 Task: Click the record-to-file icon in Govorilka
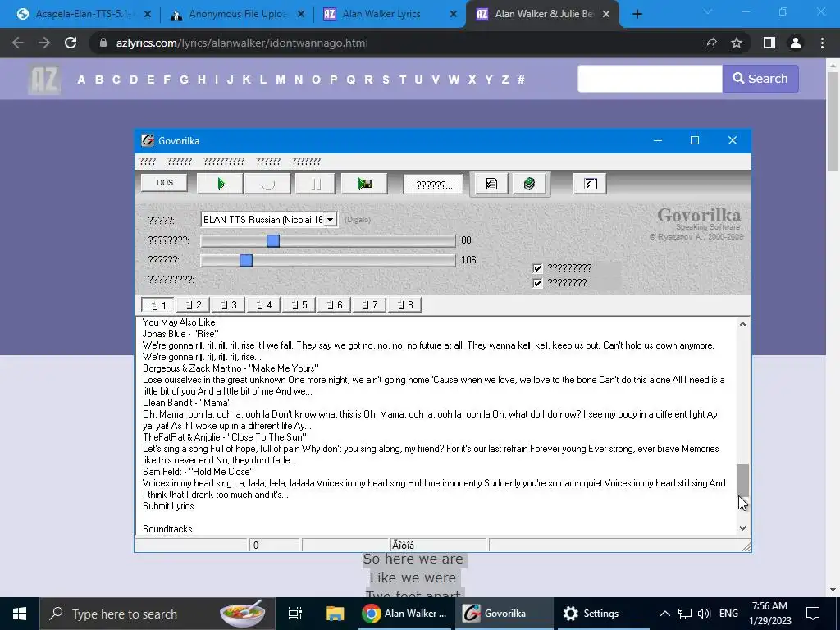coord(364,184)
